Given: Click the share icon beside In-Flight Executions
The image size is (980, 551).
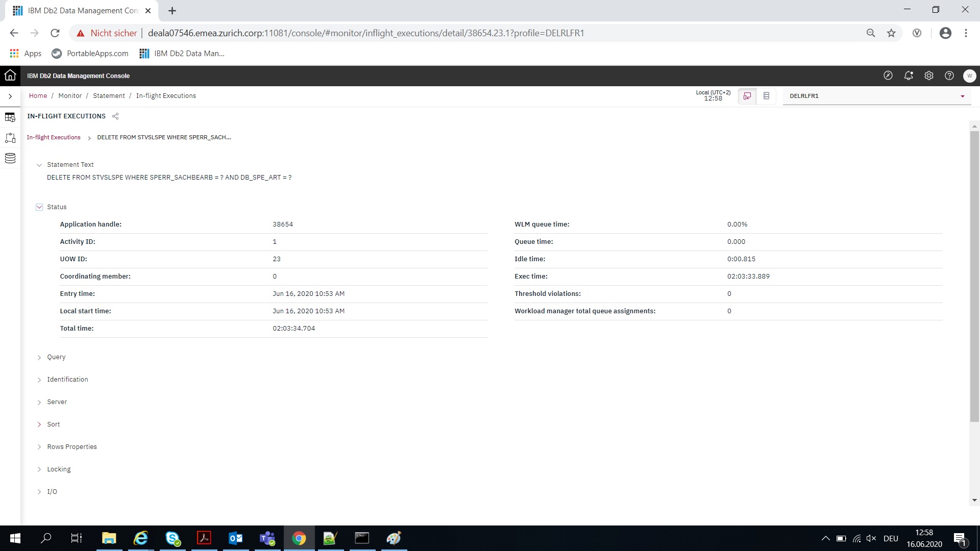Looking at the screenshot, I should pyautogui.click(x=115, y=116).
